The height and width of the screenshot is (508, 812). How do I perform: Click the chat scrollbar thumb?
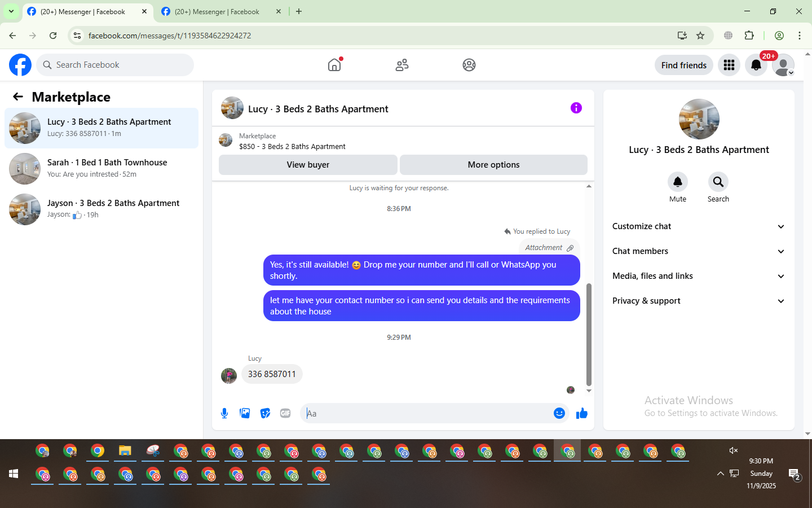tap(589, 334)
